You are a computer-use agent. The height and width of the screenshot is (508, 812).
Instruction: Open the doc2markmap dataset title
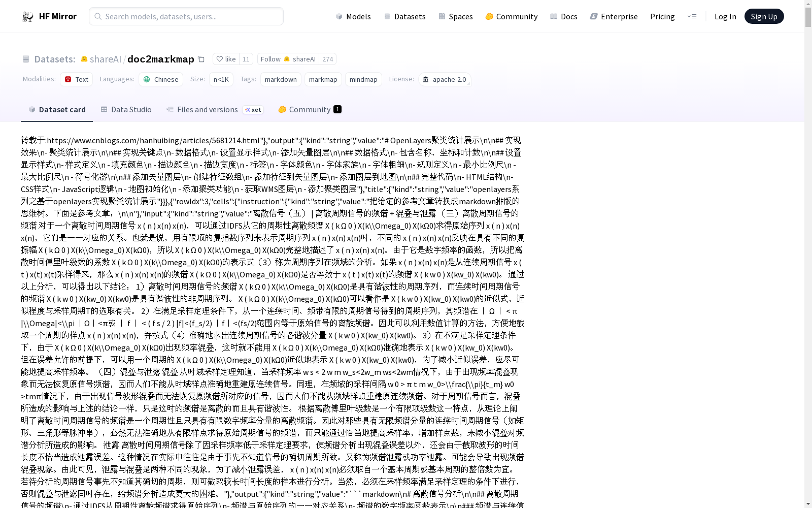(160, 59)
